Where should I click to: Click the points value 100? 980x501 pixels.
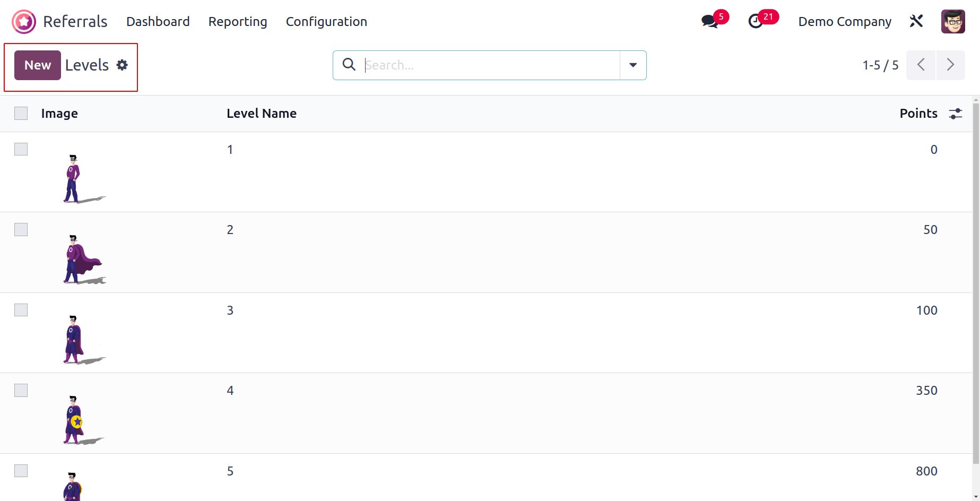926,310
